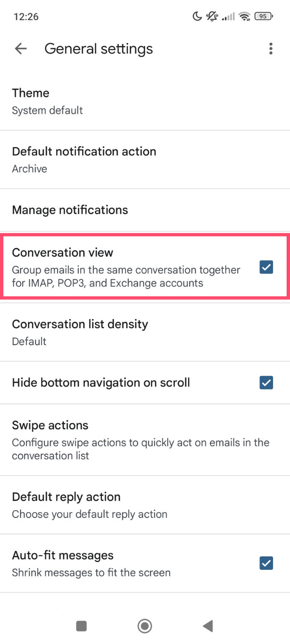Image resolution: width=290 pixels, height=644 pixels.
Task: Tap the back arrow to exit General settings
Action: (20, 48)
